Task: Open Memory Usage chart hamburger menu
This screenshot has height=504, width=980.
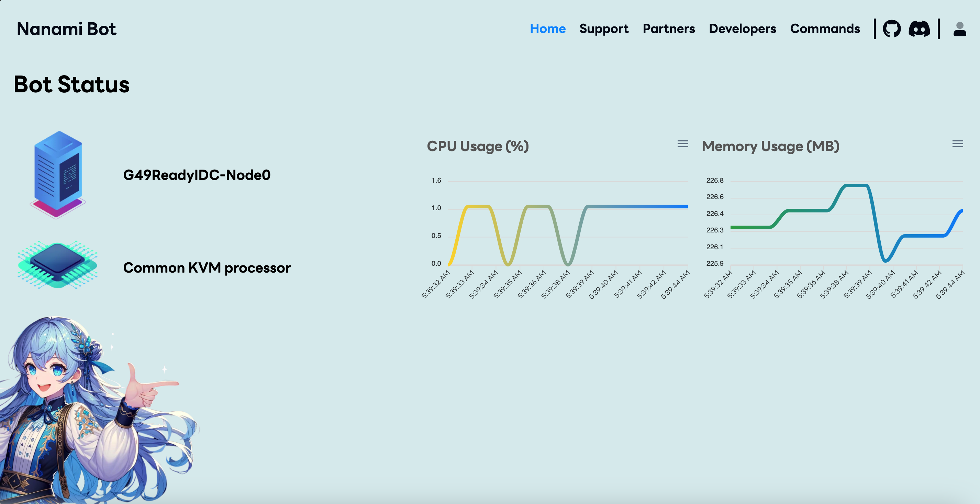Action: click(x=957, y=144)
